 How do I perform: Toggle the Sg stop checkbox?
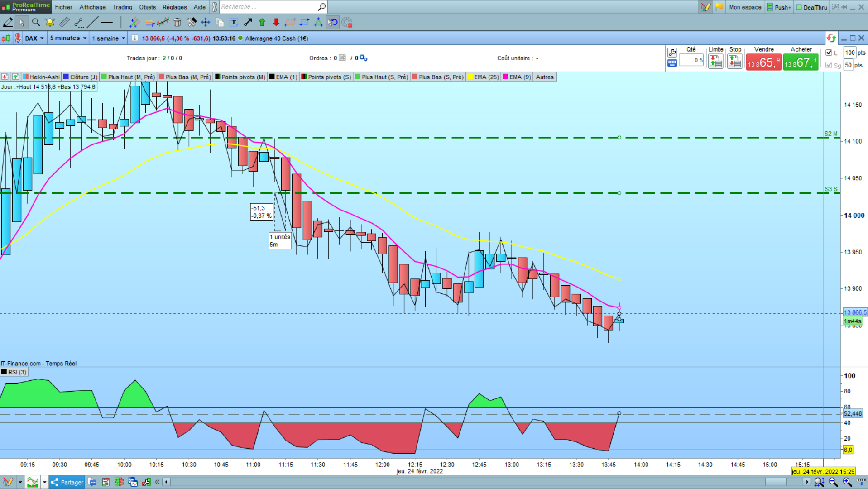pyautogui.click(x=829, y=65)
